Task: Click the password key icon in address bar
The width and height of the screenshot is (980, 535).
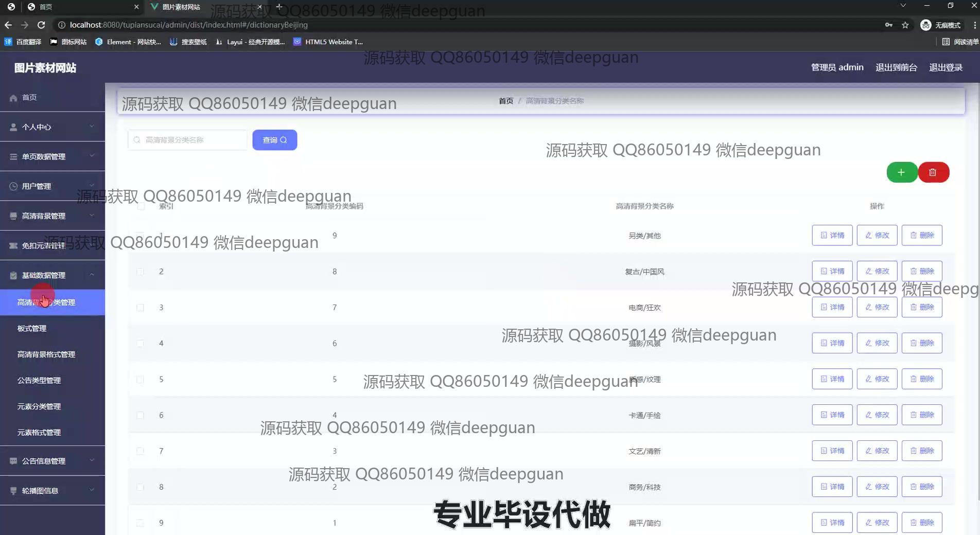Action: (x=888, y=25)
